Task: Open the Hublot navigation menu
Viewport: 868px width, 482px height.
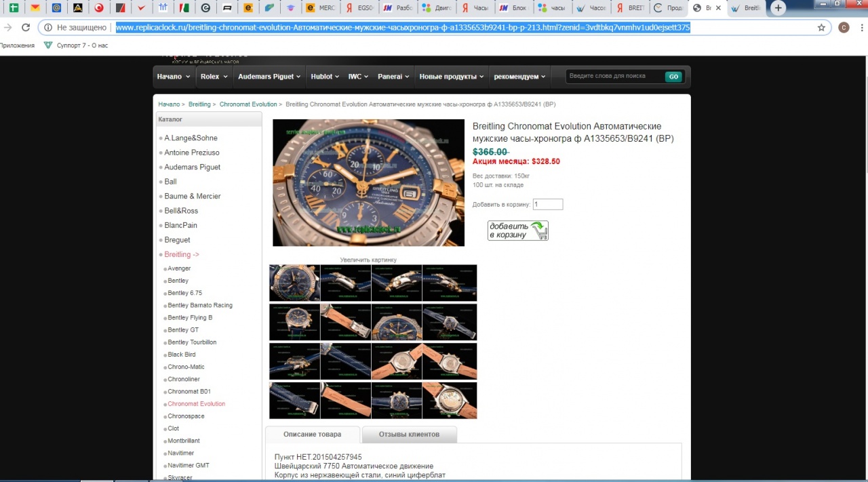Action: tap(325, 77)
